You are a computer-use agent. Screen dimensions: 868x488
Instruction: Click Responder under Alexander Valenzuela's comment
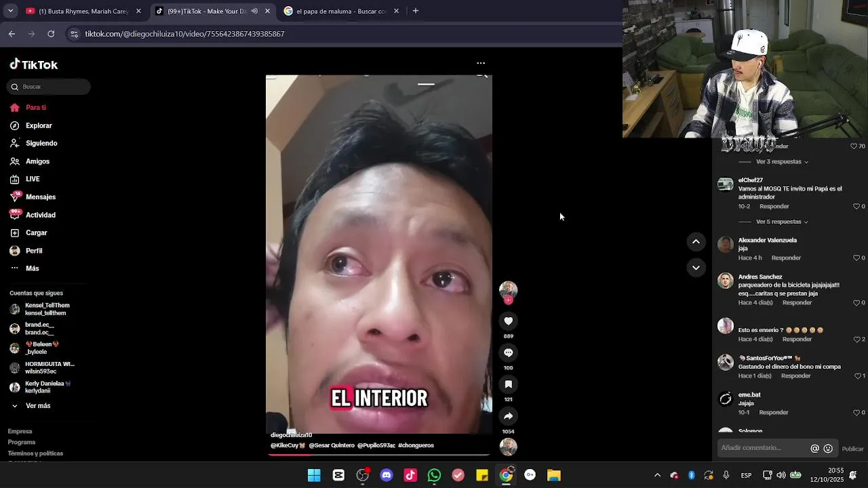point(786,258)
